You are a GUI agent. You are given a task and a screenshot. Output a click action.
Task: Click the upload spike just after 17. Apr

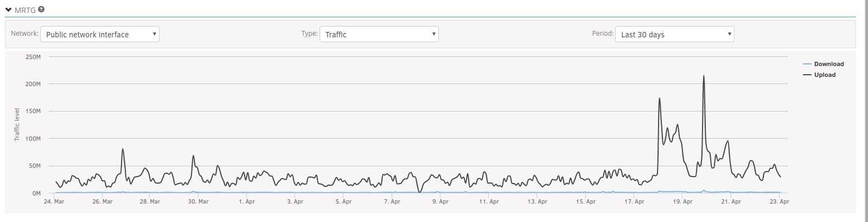659,99
